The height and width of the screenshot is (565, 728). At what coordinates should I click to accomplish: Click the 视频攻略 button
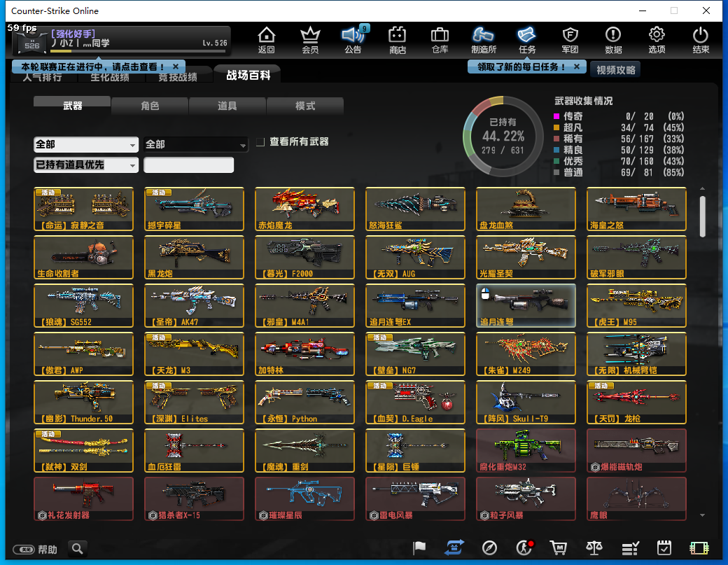615,71
